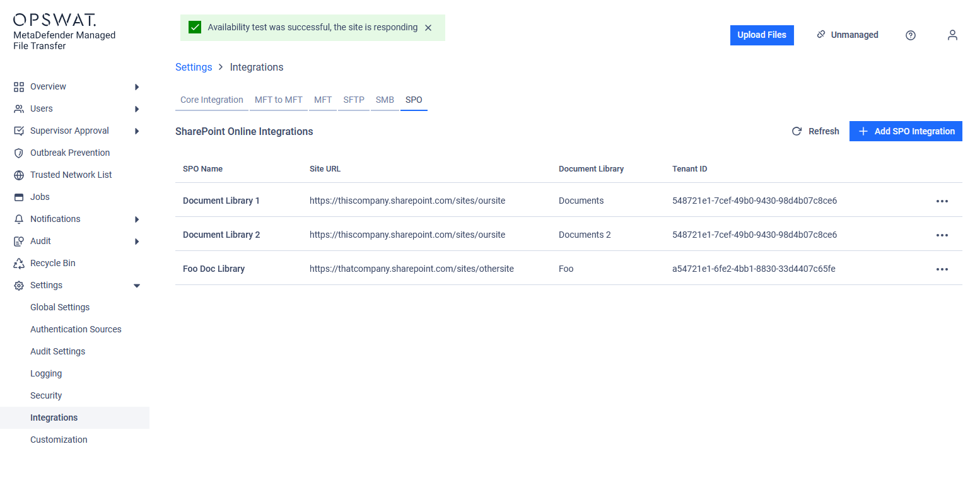This screenshot has height=502, width=980.
Task: Click the SPO Name column header
Action: (x=202, y=169)
